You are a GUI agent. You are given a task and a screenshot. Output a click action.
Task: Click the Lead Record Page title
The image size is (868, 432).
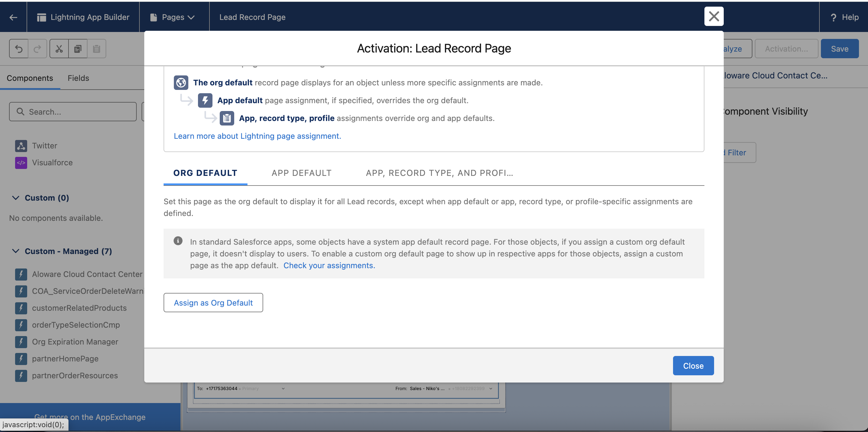252,17
